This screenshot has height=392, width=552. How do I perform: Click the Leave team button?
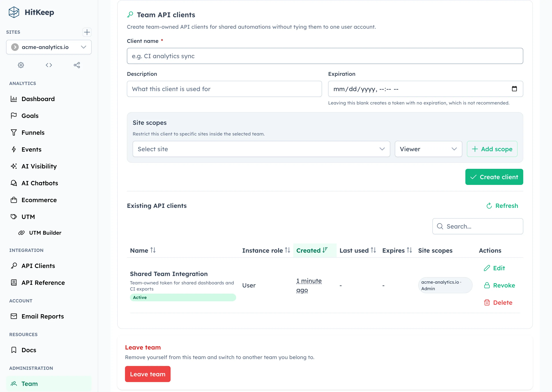pos(147,374)
